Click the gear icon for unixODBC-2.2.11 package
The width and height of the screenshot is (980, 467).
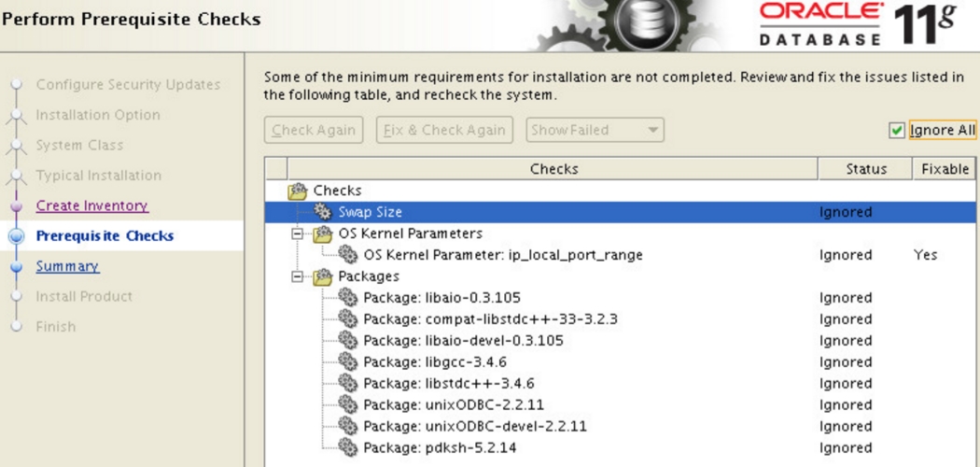pyautogui.click(x=349, y=405)
